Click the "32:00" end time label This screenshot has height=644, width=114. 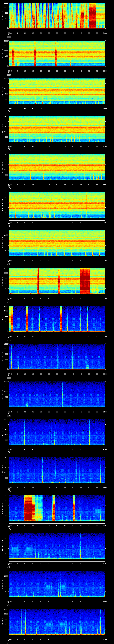click(x=105, y=147)
